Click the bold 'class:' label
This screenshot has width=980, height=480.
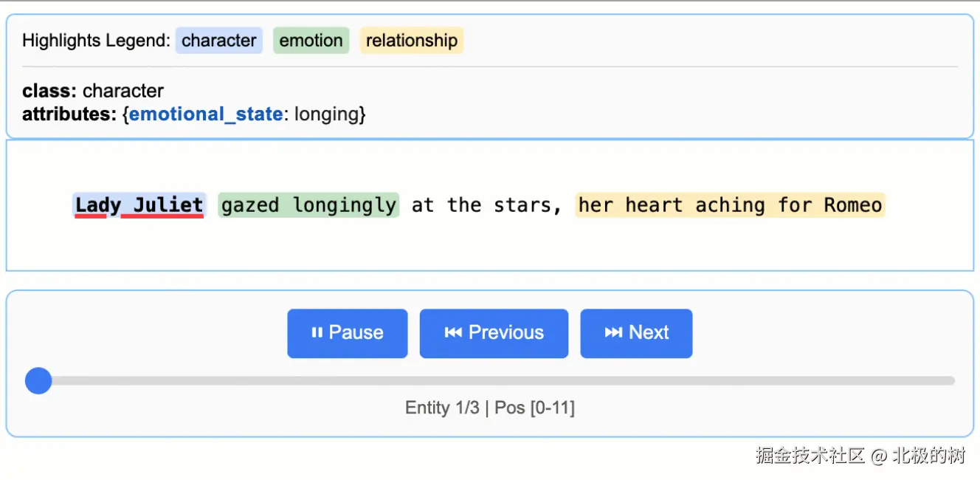49,91
